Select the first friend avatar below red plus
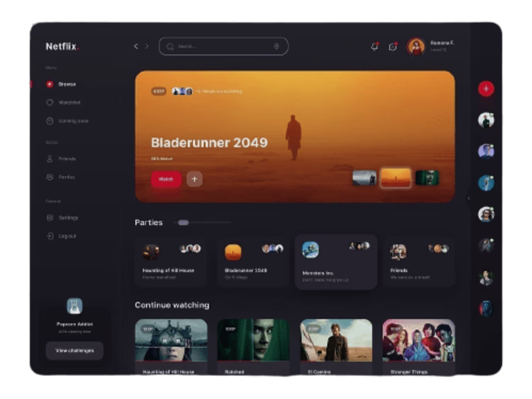This screenshot has height=399, width=532. pyautogui.click(x=486, y=120)
